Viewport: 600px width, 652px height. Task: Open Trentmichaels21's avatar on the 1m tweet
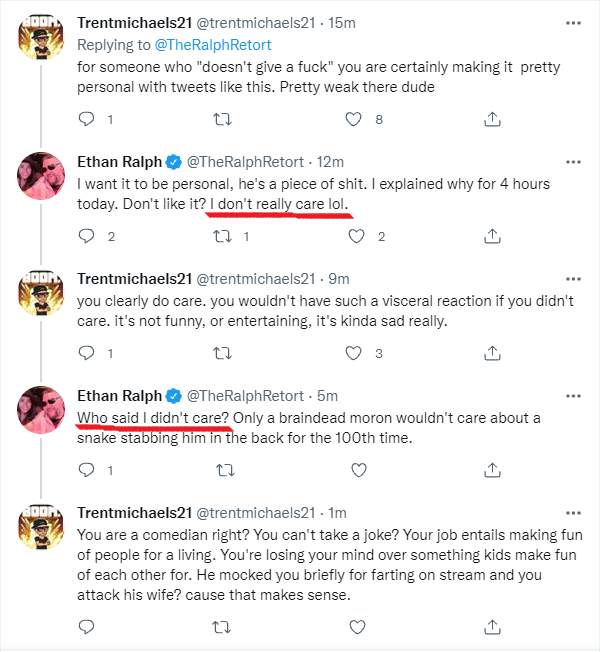pyautogui.click(x=41, y=526)
